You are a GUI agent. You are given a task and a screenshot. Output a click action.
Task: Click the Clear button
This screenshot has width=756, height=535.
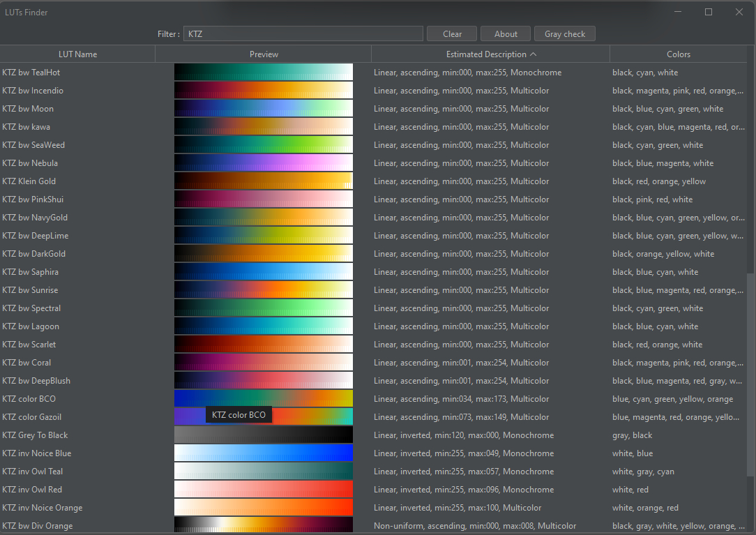pyautogui.click(x=451, y=33)
